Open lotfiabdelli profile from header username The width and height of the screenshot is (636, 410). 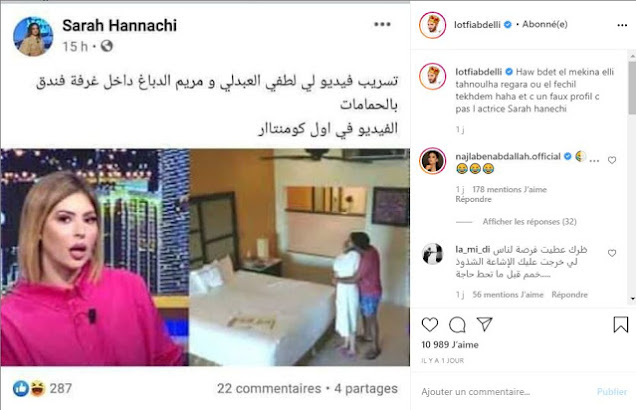coord(477,25)
